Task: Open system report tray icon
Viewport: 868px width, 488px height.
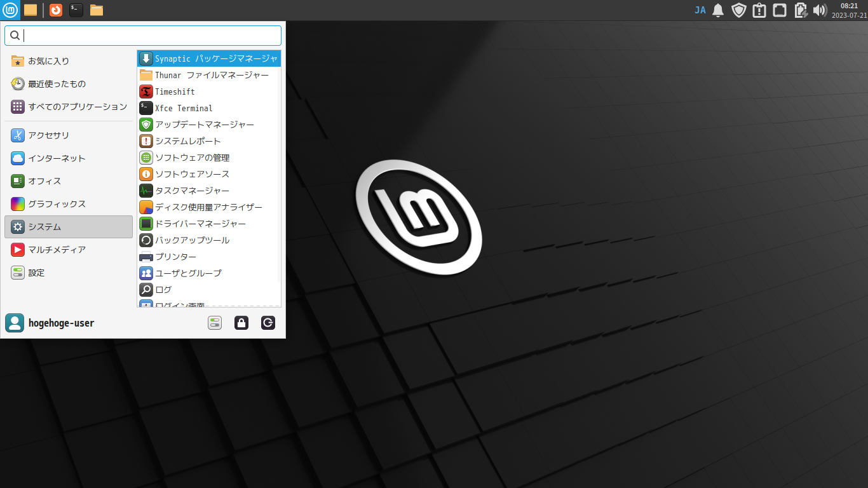Action: 759,10
